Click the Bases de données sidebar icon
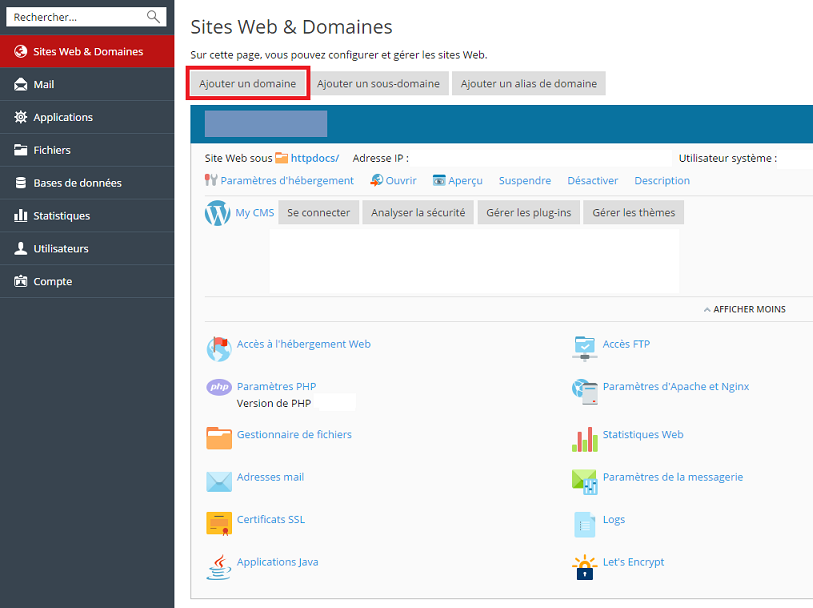Viewport: 813px width, 608px height. [21, 182]
